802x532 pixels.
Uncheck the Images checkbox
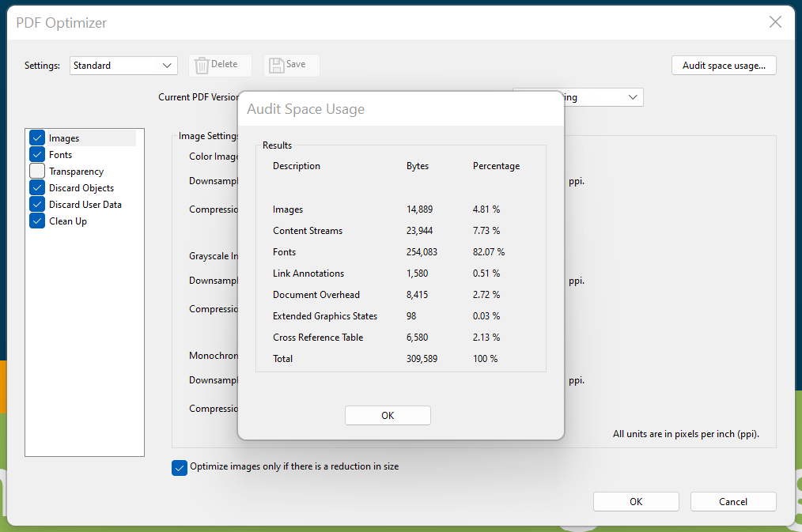(36, 137)
